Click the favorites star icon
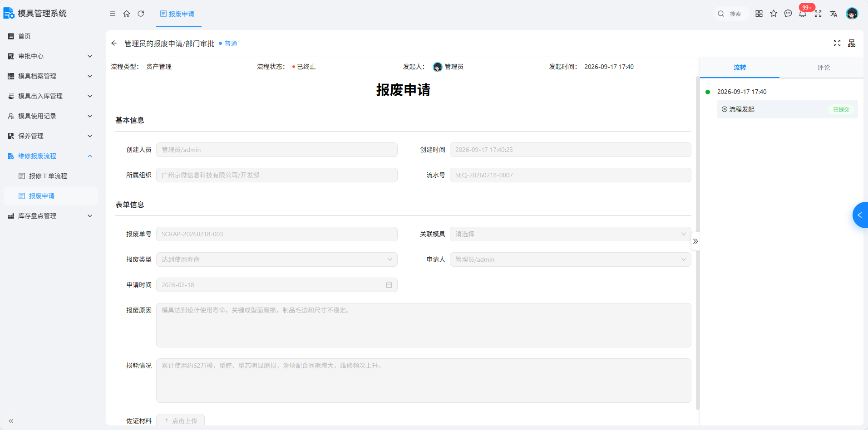This screenshot has height=430, width=868. point(774,14)
